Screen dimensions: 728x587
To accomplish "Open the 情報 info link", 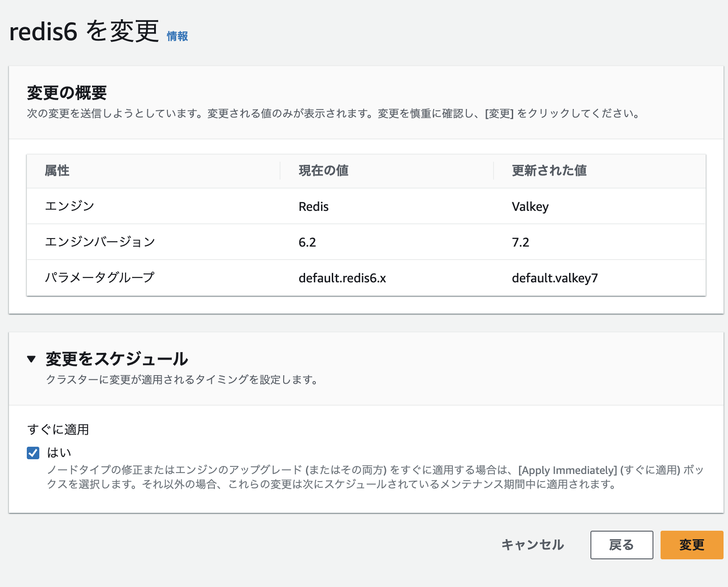I will coord(177,36).
